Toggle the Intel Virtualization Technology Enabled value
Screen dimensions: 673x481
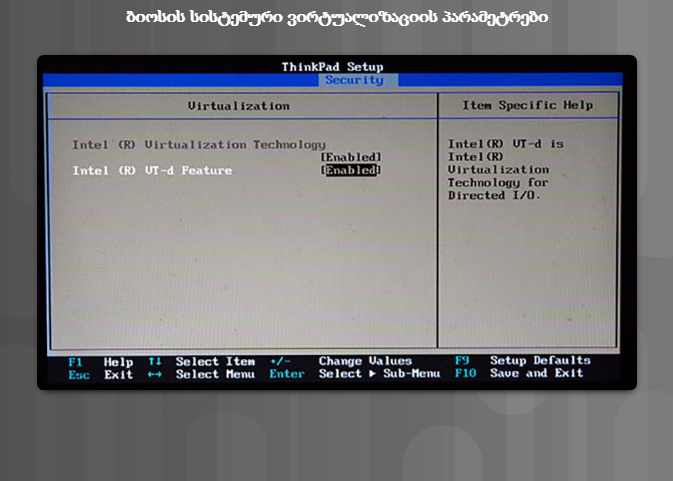pos(350,157)
